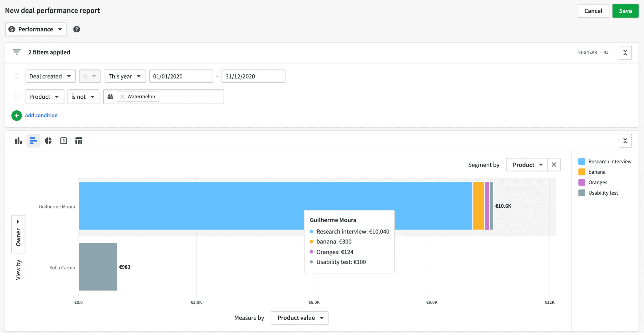Click the first filter condition radio circle
Image resolution: width=644 pixels, height=333 pixels.
(x=17, y=76)
